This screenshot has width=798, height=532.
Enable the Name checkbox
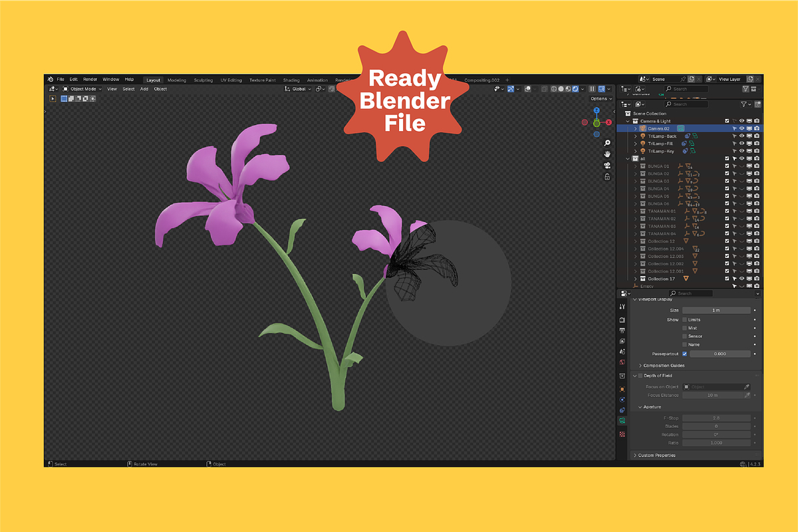pyautogui.click(x=685, y=344)
